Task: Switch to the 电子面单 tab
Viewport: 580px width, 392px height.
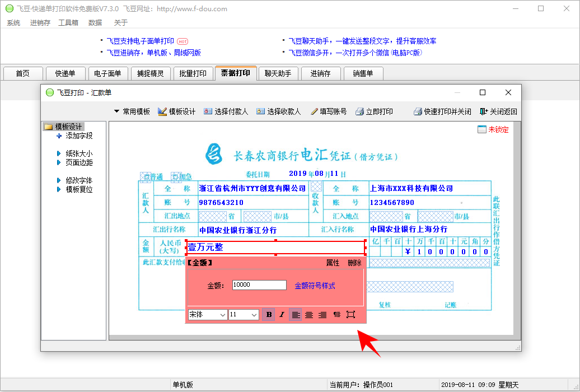Action: [x=108, y=73]
